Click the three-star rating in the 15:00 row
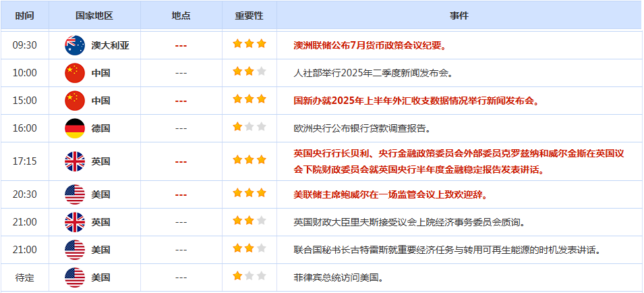Screen dimensions: 644x293 250,99
